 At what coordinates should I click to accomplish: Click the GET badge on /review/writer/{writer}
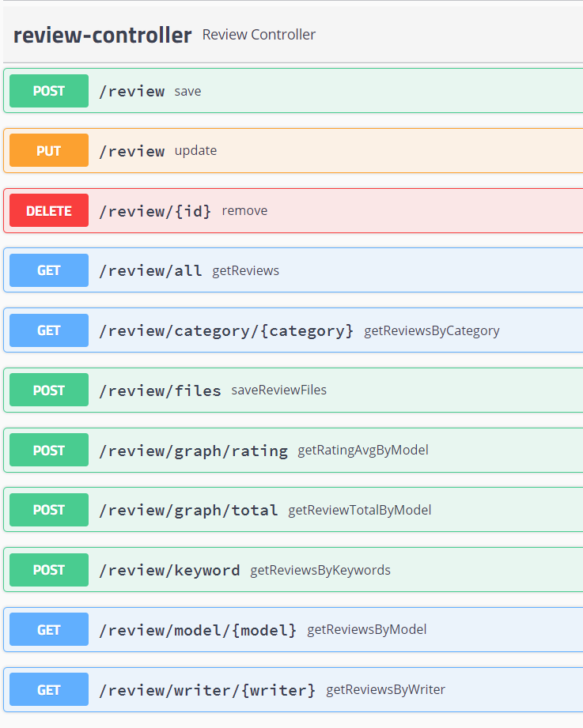48,689
